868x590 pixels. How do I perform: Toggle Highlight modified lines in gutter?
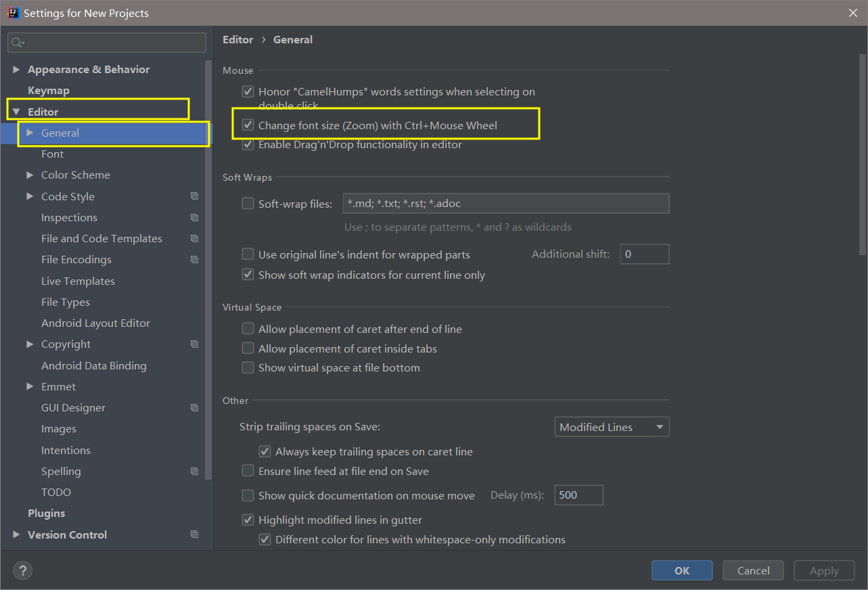point(248,520)
